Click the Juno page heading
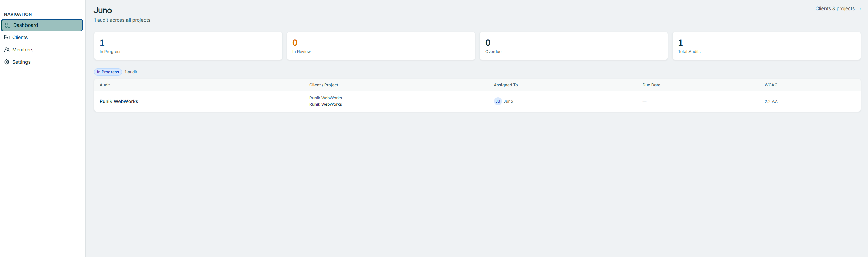The height and width of the screenshot is (257, 868). (103, 11)
